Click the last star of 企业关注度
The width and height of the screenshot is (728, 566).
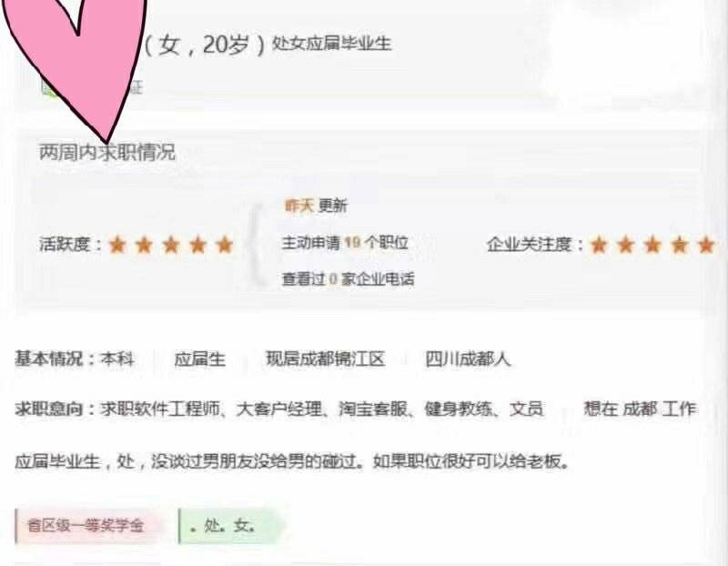point(706,244)
